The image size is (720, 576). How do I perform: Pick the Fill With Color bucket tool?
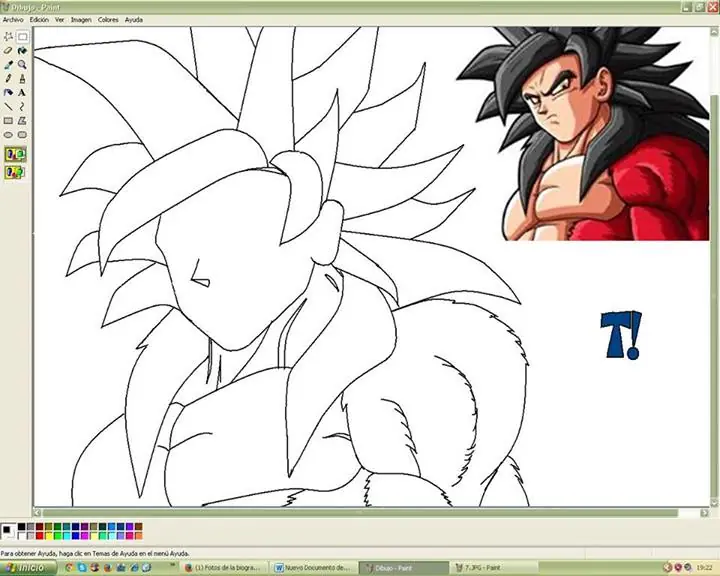[x=22, y=51]
